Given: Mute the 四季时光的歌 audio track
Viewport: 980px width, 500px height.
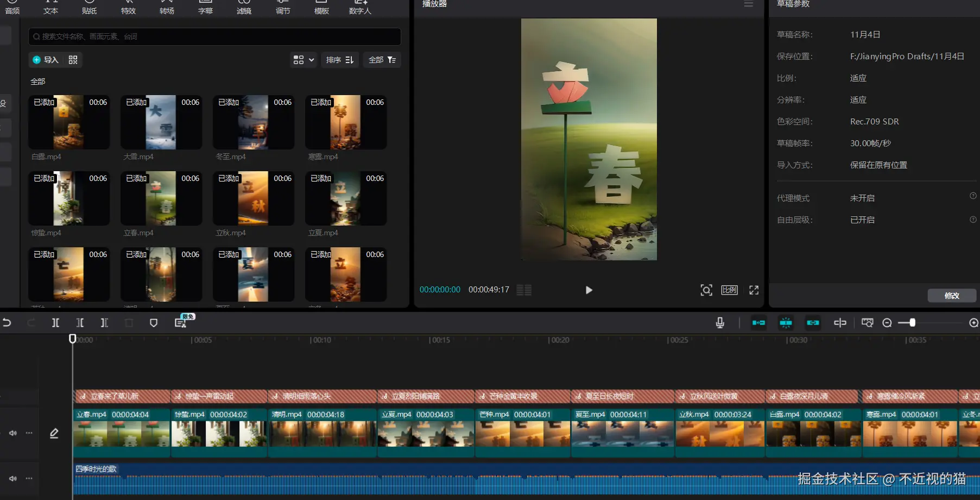Looking at the screenshot, I should [13, 479].
